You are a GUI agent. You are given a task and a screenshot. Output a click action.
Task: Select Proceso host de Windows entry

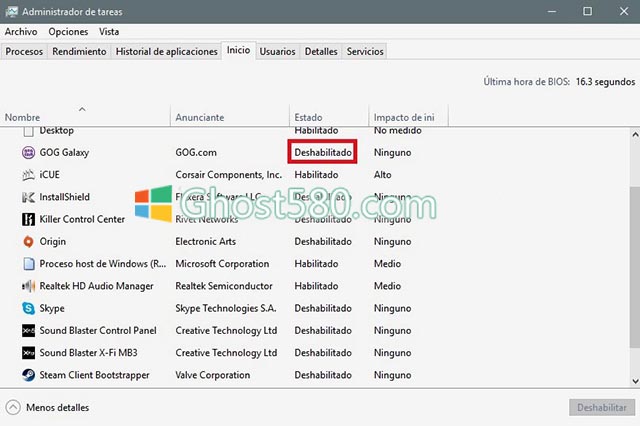[103, 264]
